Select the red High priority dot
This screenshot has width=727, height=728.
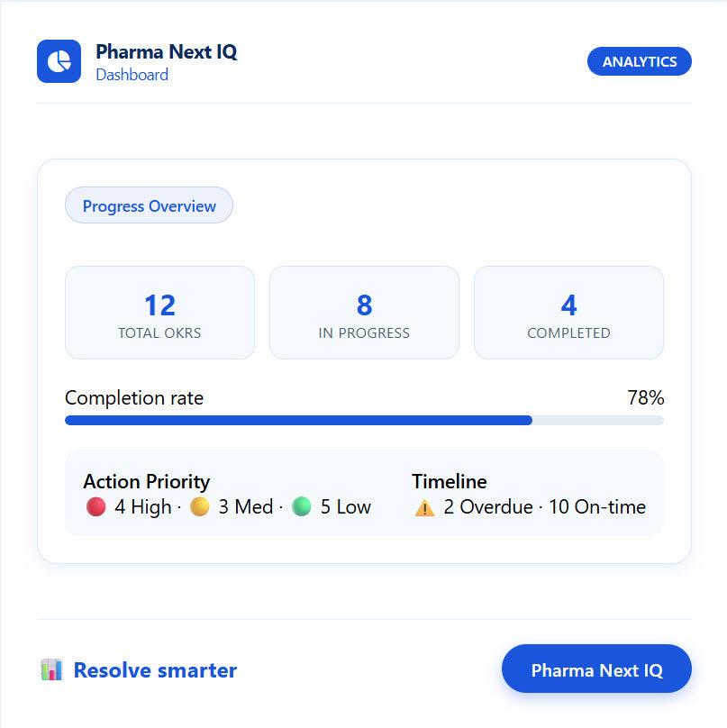pyautogui.click(x=94, y=506)
